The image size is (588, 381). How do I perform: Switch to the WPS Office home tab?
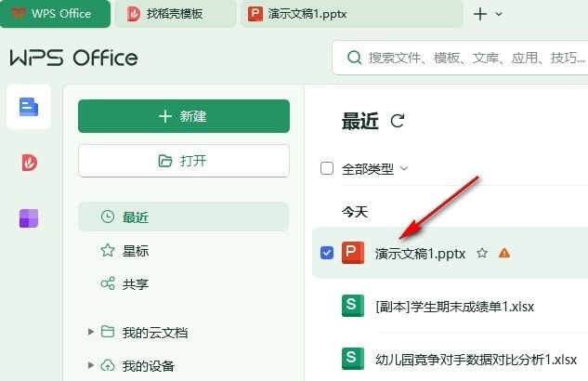coord(55,14)
